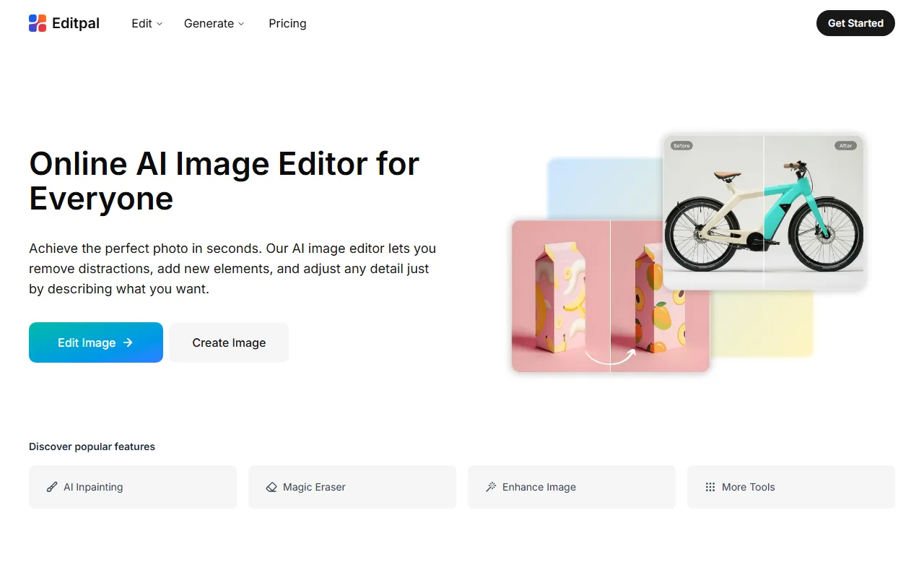Click the grid icon on More Tools

pyautogui.click(x=710, y=487)
